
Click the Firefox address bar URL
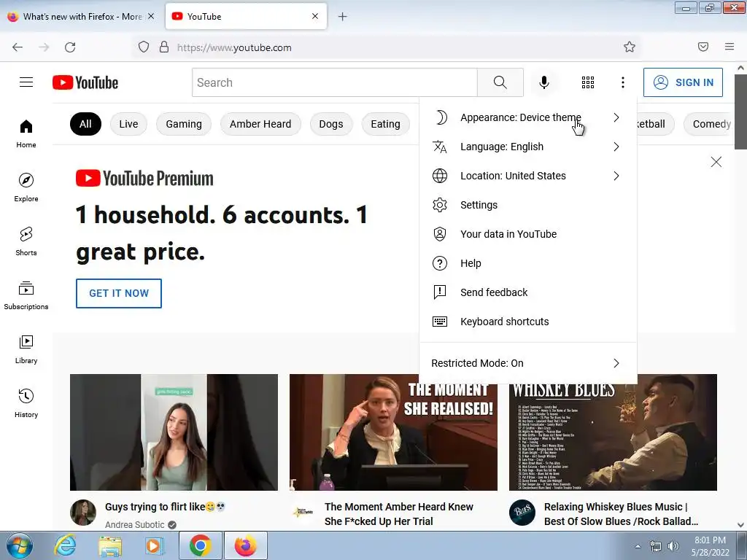[234, 47]
